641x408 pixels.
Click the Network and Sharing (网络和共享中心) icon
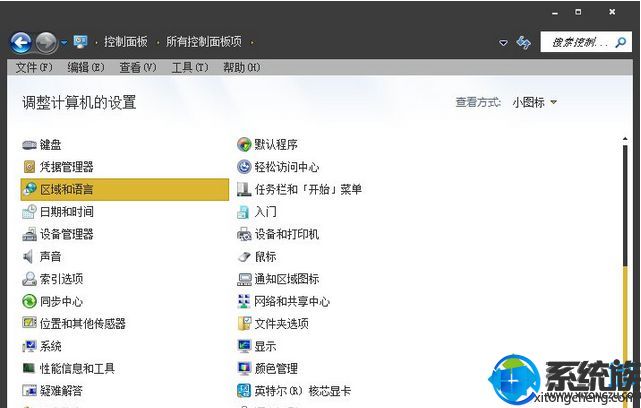coord(244,301)
